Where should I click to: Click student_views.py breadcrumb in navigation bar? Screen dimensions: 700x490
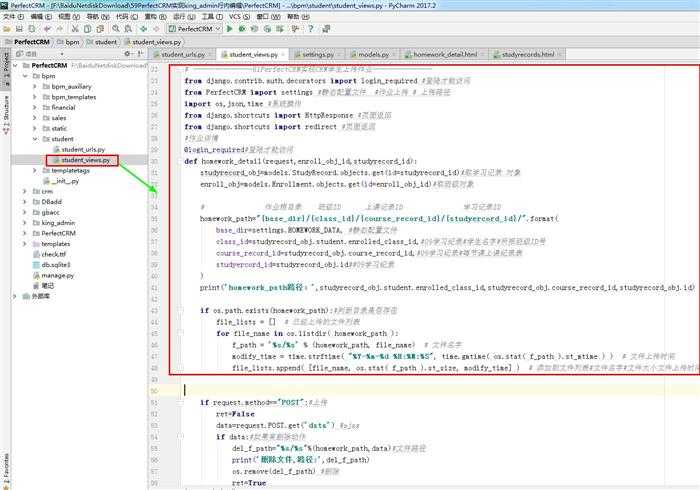(153, 42)
